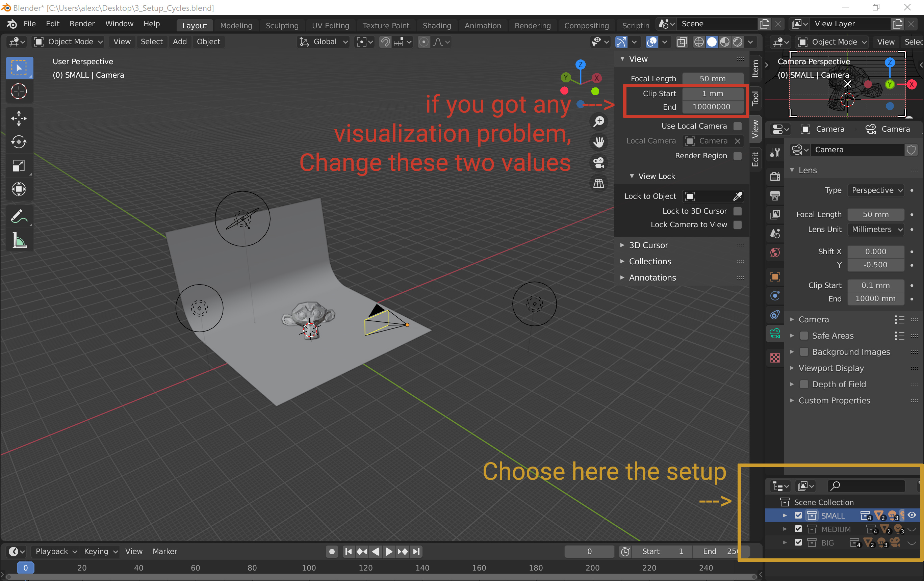Select the Measure tool

[x=19, y=240]
